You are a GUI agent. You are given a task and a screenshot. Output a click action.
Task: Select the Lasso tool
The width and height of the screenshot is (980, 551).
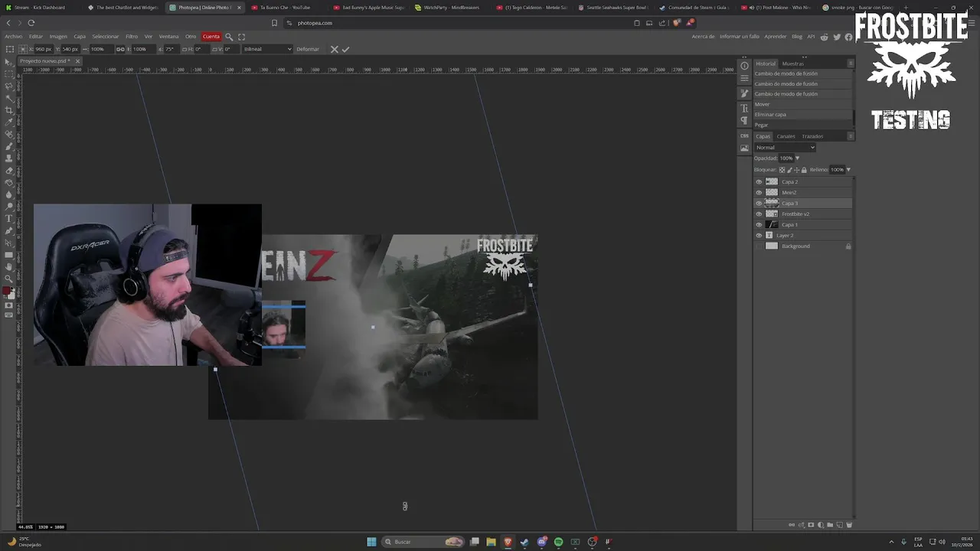click(x=9, y=86)
